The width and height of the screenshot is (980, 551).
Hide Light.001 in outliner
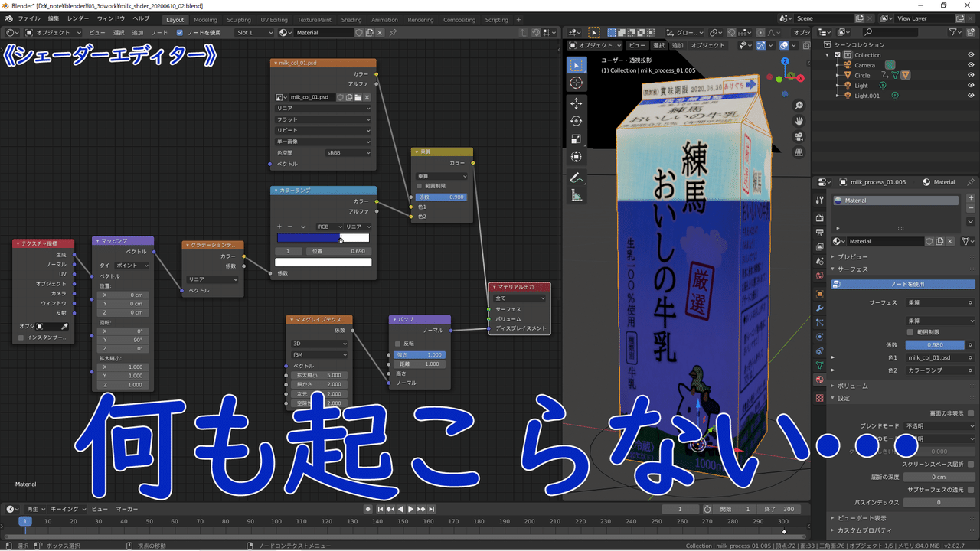tap(971, 96)
